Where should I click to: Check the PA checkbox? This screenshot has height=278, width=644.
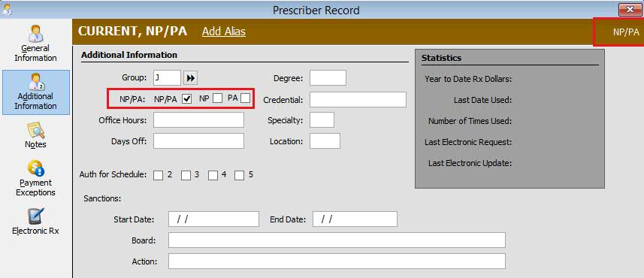(x=245, y=98)
